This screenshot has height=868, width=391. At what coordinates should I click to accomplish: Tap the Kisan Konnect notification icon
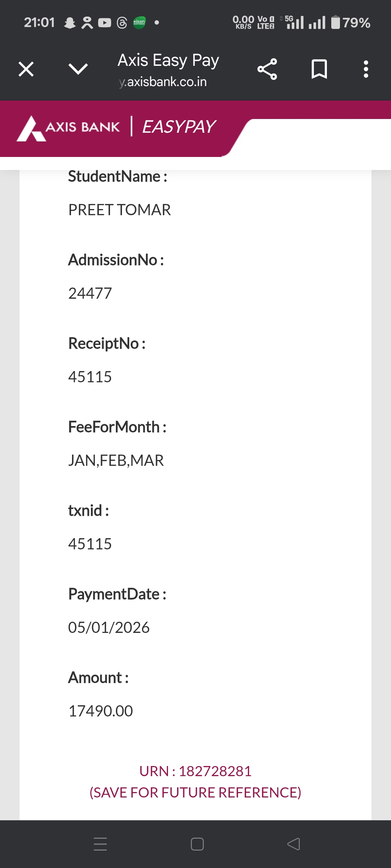coord(139,22)
